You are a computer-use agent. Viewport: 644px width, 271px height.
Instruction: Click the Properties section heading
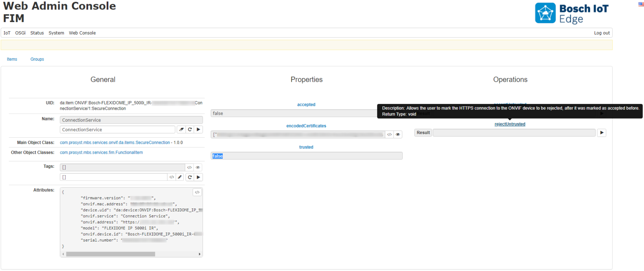pos(307,80)
